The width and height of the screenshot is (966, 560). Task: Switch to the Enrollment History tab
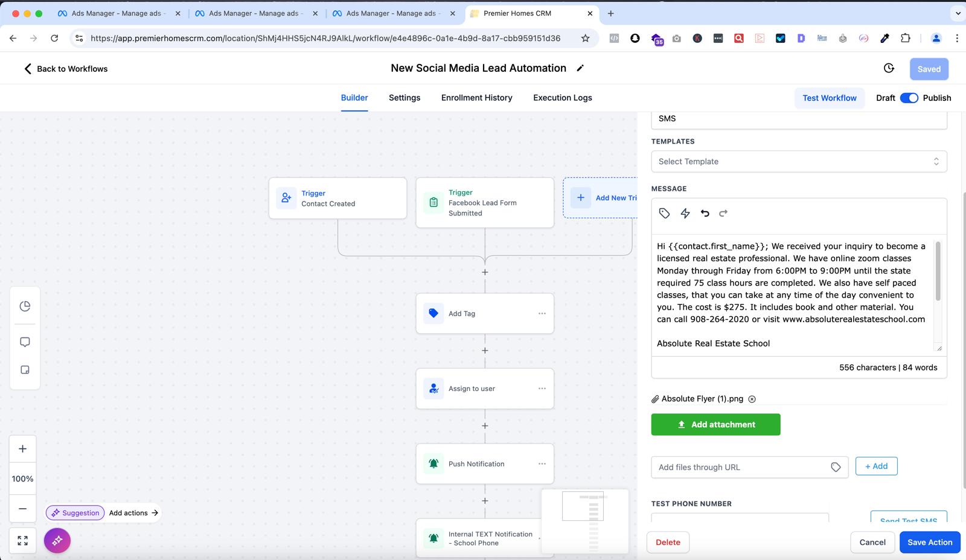pos(476,98)
